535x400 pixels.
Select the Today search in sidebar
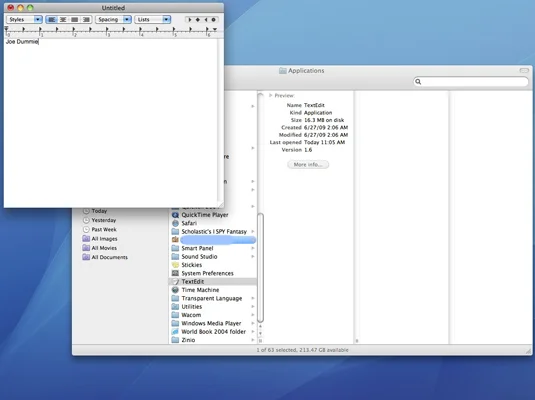(x=99, y=211)
